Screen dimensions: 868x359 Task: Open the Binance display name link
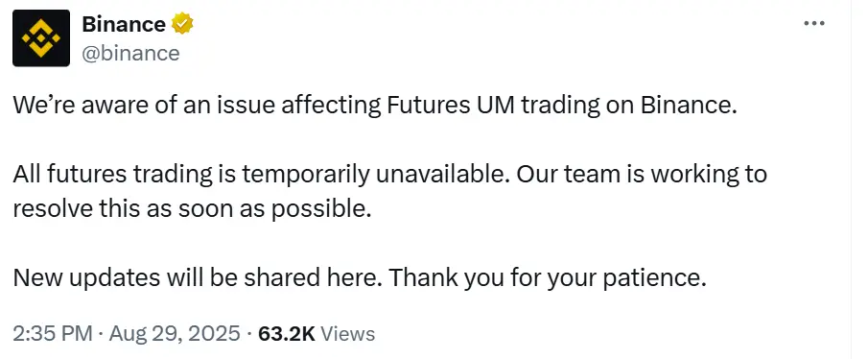(124, 25)
